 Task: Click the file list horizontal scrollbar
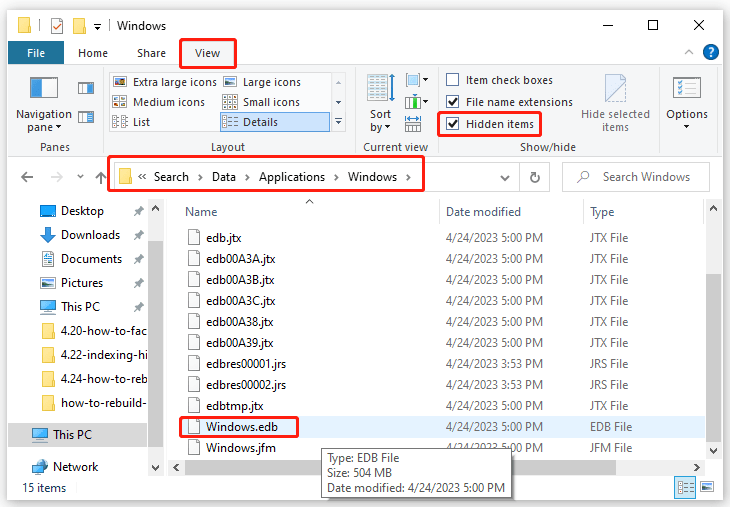coord(400,467)
